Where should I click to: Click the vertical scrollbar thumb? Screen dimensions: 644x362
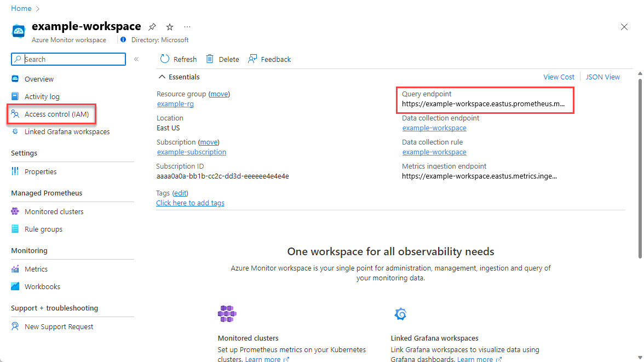[640, 169]
